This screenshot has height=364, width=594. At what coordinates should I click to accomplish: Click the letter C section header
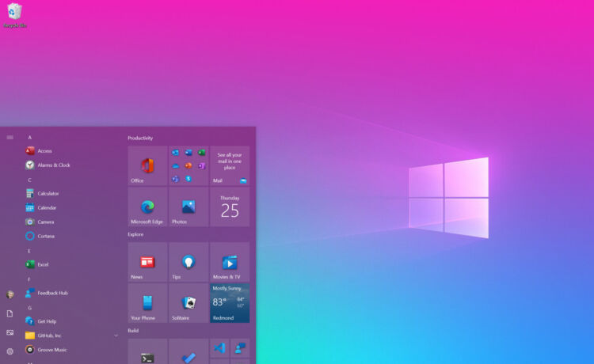29,180
